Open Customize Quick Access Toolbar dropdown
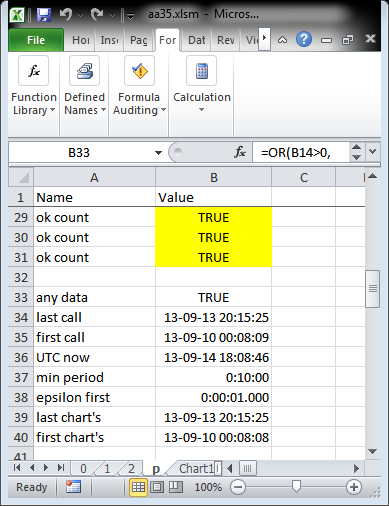Screen dimensions: 389x506 [x=130, y=15]
